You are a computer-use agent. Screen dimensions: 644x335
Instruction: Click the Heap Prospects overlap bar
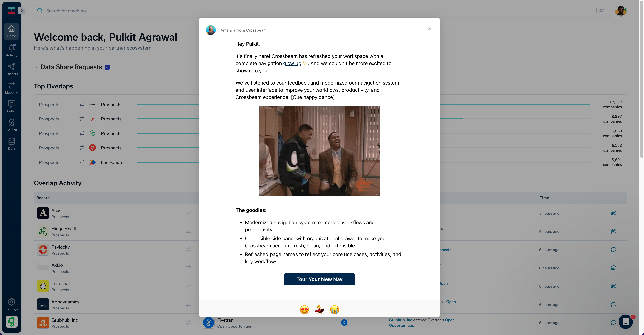[363, 104]
